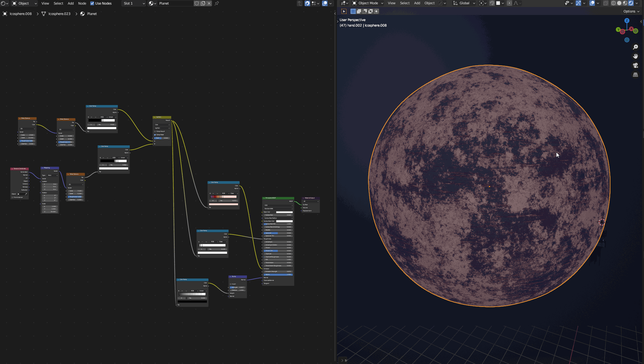Toggle viewport snapping magnet
The height and width of the screenshot is (364, 644).
(492, 3)
